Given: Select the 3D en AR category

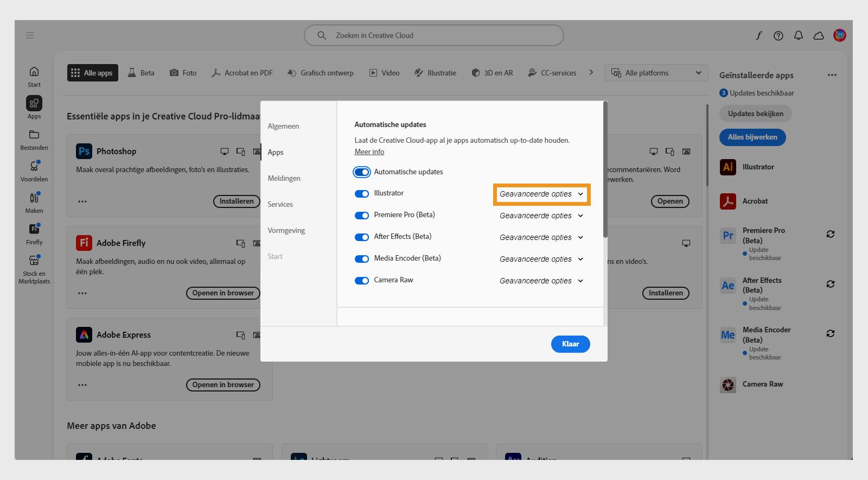Looking at the screenshot, I should (492, 73).
